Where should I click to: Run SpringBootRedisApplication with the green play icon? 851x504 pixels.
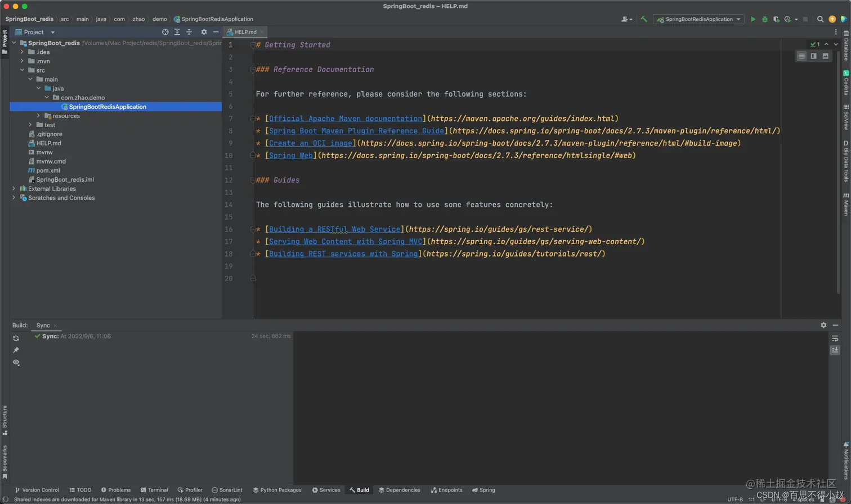(x=753, y=19)
